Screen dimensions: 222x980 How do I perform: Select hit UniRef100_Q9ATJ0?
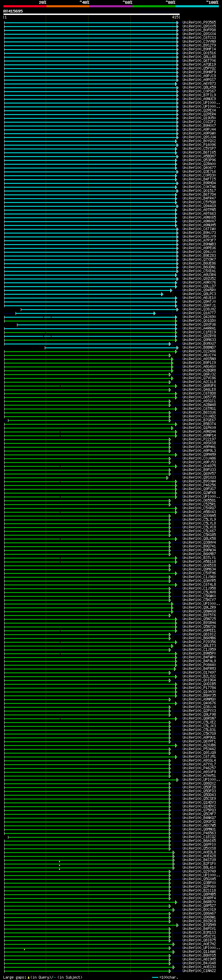(x=199, y=302)
